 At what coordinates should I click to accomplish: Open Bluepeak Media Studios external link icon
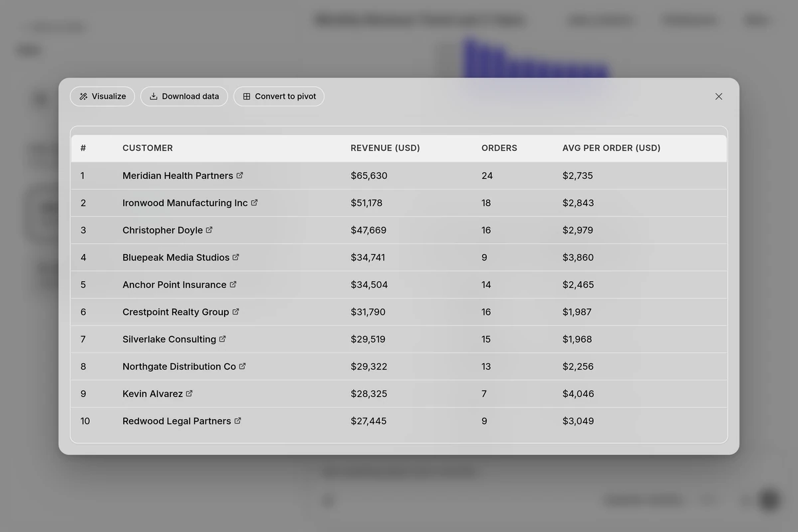[236, 257]
